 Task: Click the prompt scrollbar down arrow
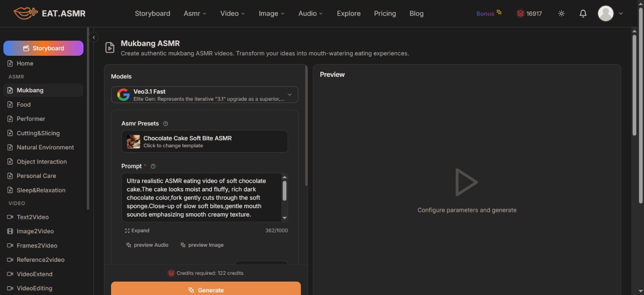pos(285,218)
